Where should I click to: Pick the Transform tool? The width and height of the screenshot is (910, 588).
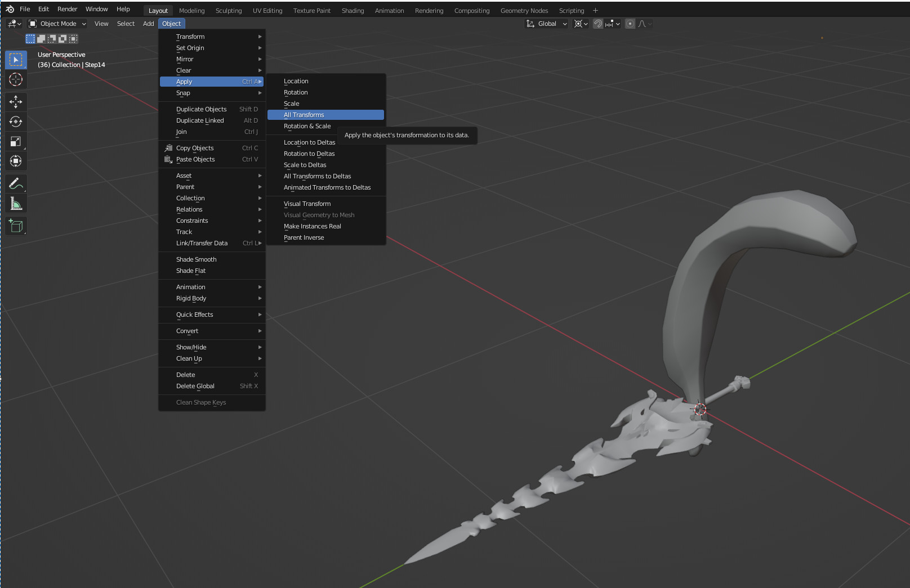(16, 161)
